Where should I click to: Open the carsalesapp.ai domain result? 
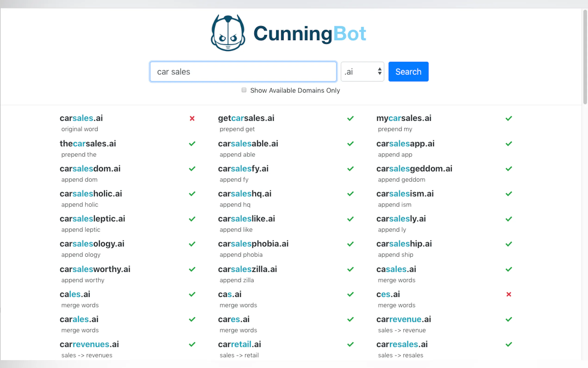pyautogui.click(x=405, y=144)
